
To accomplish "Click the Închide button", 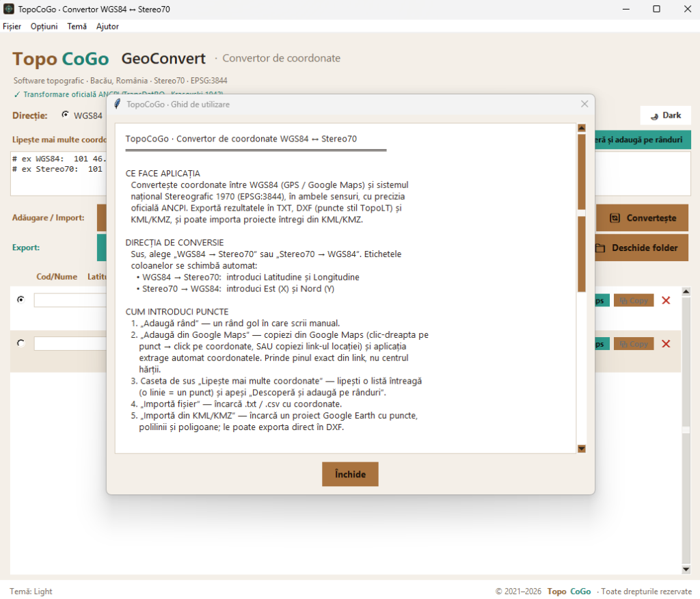I will 350,474.
